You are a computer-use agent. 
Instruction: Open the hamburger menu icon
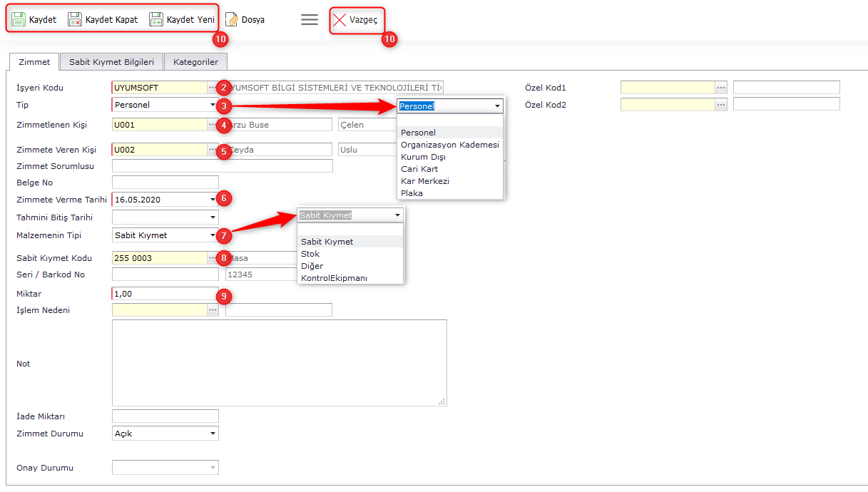coord(310,20)
